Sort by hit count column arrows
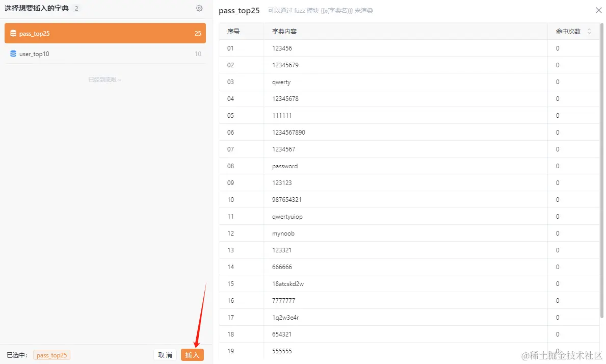The height and width of the screenshot is (364, 606). point(589,31)
